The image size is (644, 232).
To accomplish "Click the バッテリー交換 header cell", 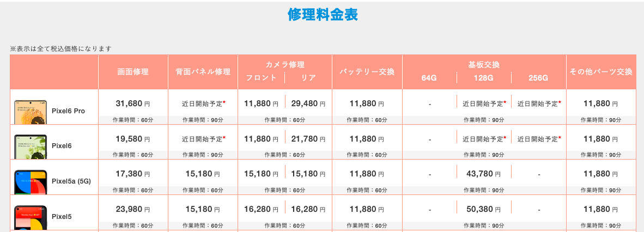I will (367, 72).
